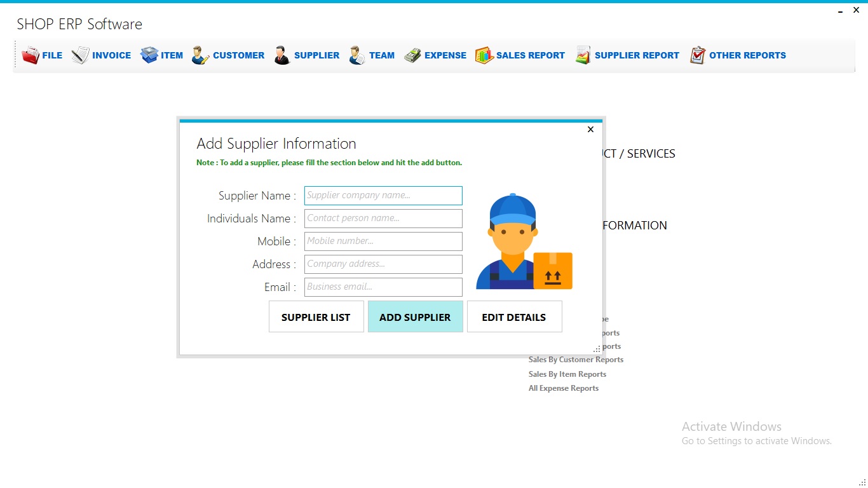Open Sales By Customer Reports

576,359
